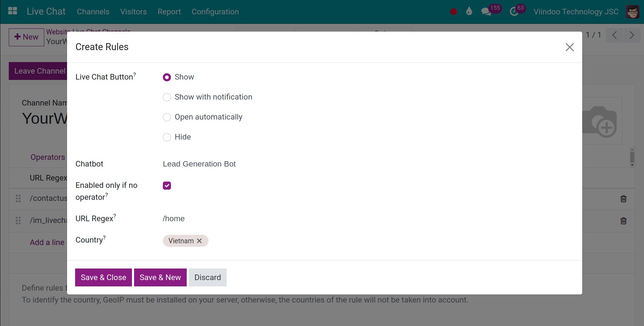Screen dimensions: 644x326
Task: Open the Viindoo Technology JSC company switcher
Action: click(576, 12)
